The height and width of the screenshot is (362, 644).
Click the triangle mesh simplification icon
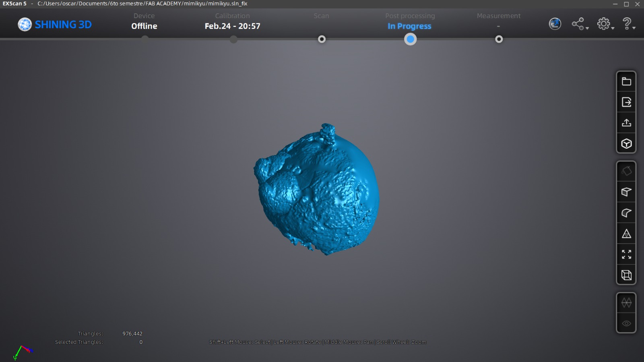[x=626, y=234]
